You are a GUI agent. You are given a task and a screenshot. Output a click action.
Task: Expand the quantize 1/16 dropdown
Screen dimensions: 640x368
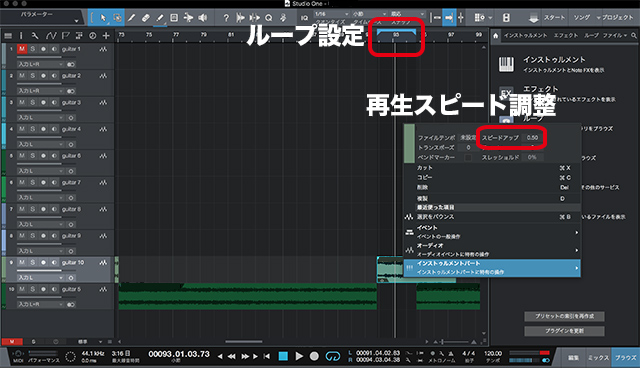click(332, 14)
